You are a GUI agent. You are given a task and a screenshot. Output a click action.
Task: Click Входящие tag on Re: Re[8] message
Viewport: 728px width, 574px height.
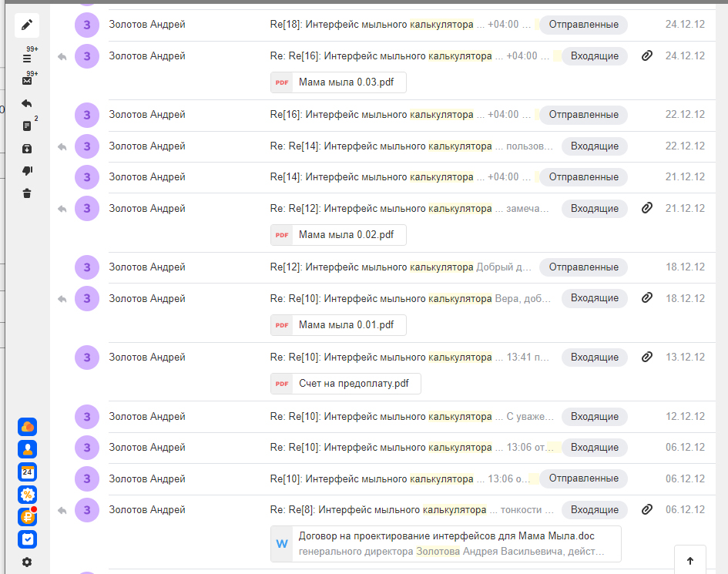594,510
